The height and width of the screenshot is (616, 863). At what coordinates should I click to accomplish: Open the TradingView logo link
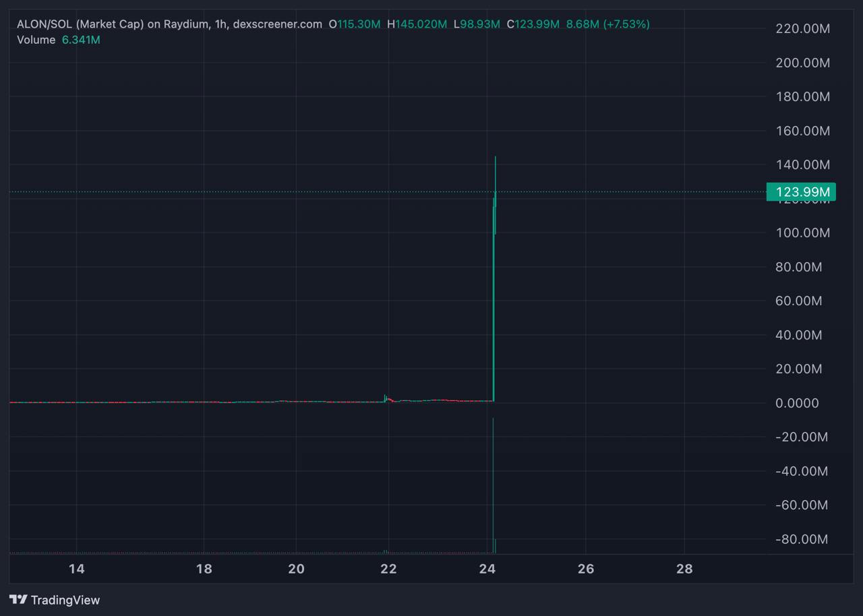click(x=55, y=600)
